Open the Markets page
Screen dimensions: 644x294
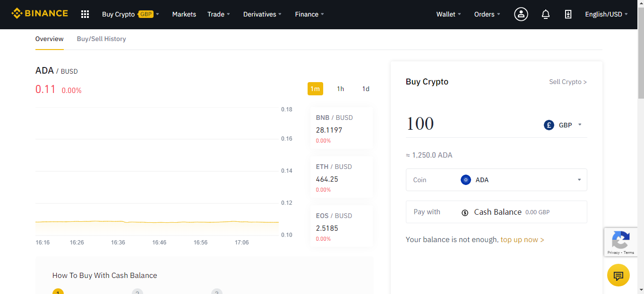pos(184,14)
